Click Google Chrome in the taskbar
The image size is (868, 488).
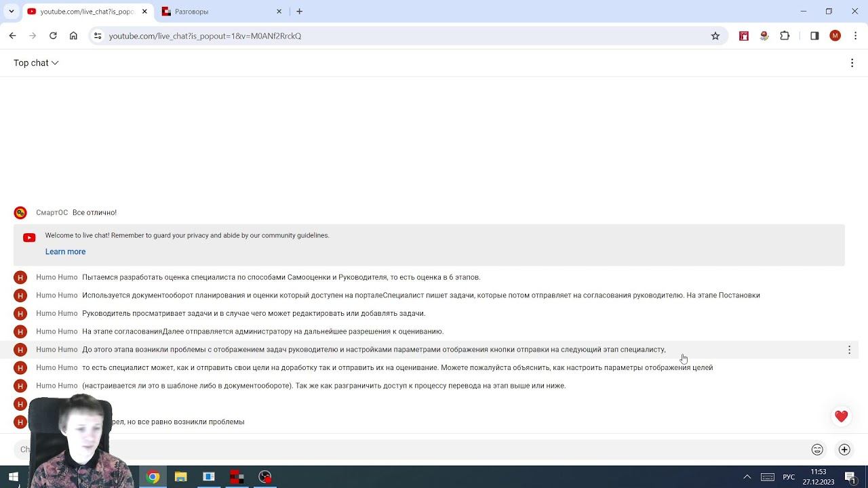point(153,476)
